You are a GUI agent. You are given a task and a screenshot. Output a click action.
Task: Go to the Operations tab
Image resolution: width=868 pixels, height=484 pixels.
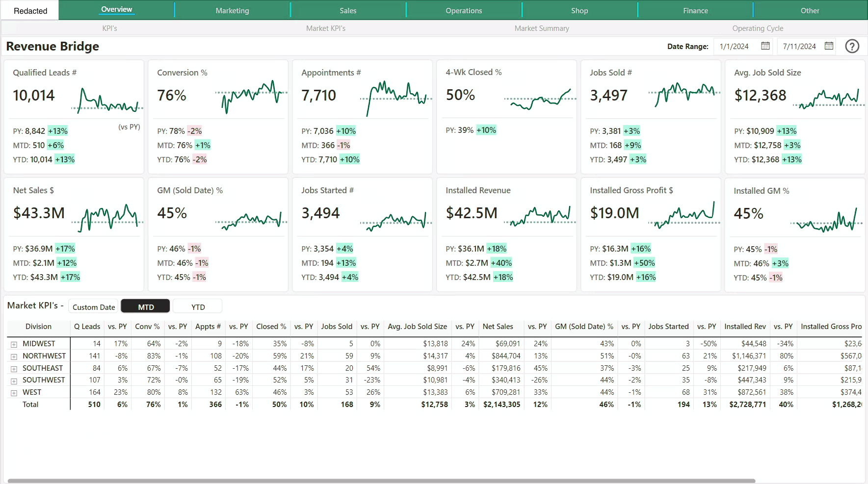click(x=464, y=10)
